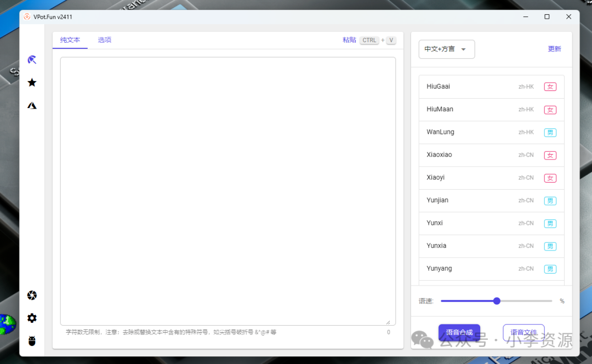
Task: Click the female tag on Xiaoxiao row
Action: tap(550, 155)
